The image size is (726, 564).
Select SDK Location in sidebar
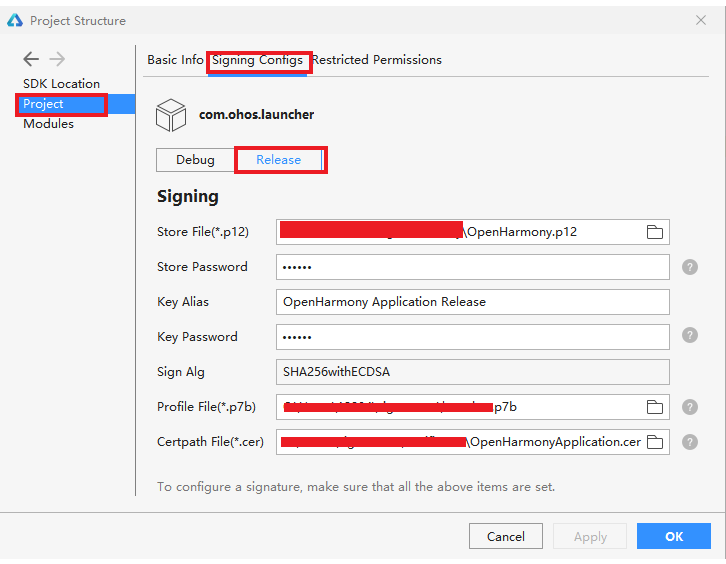[x=62, y=84]
